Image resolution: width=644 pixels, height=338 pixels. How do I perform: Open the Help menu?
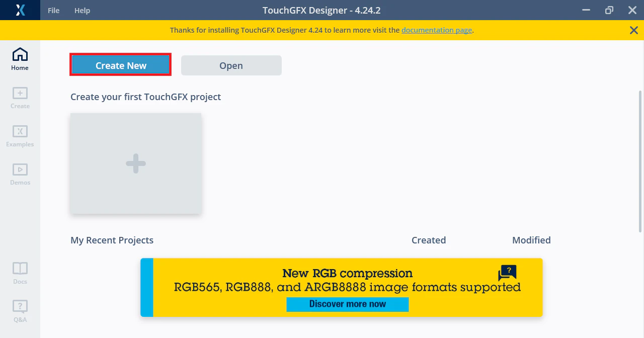point(82,11)
